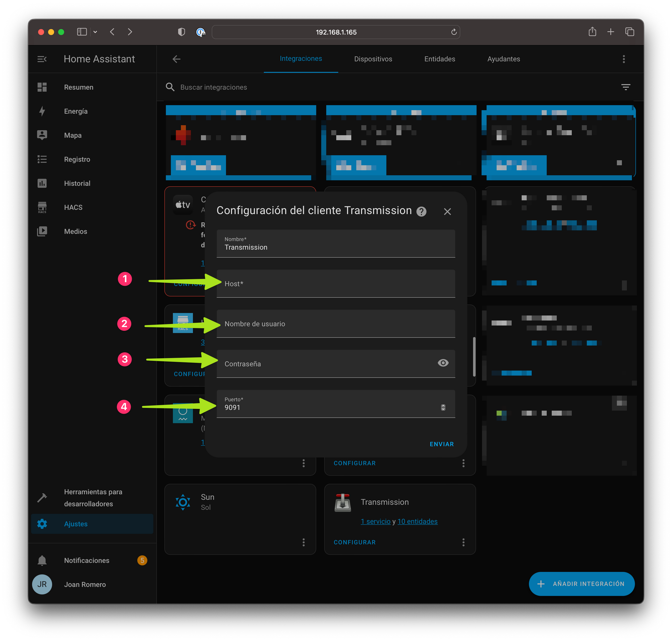Click the Safari address bar
This screenshot has width=672, height=641.
click(336, 32)
